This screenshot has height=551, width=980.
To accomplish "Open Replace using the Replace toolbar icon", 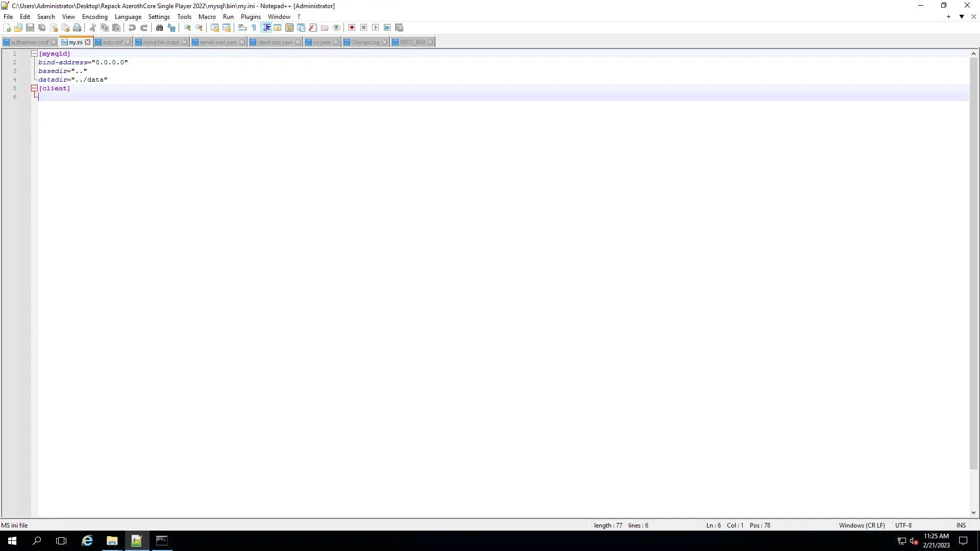I will pyautogui.click(x=171, y=28).
